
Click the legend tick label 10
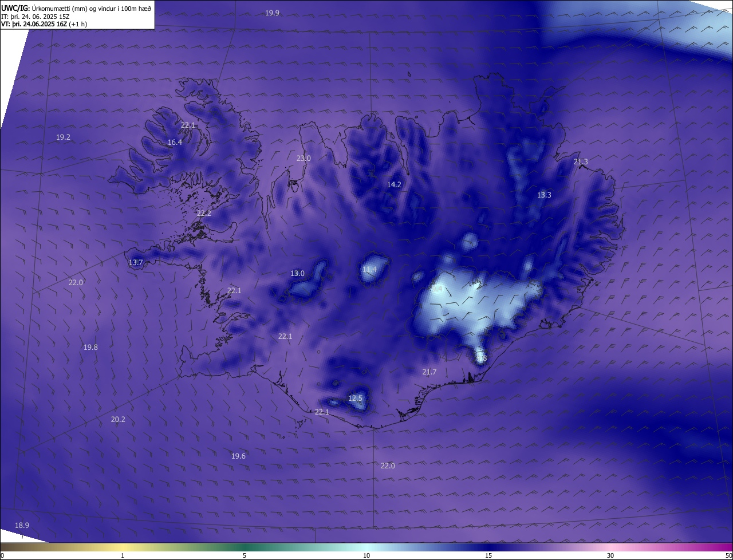[366, 555]
